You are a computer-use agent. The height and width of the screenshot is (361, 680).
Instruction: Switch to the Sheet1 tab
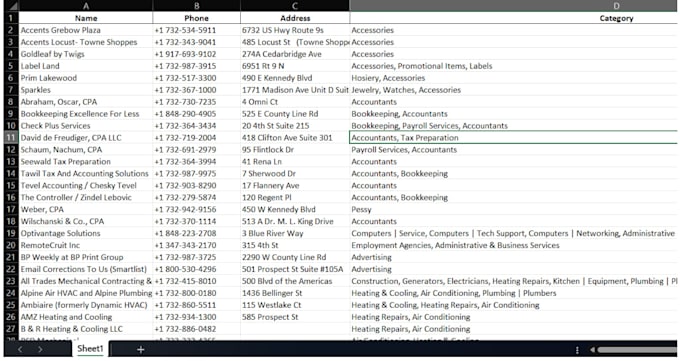(x=90, y=348)
